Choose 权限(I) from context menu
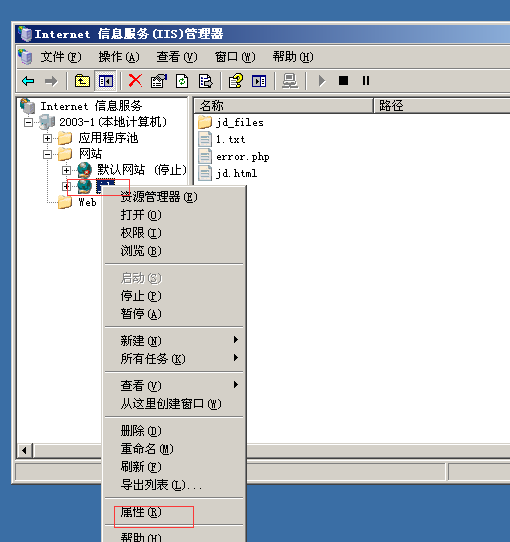 click(174, 233)
